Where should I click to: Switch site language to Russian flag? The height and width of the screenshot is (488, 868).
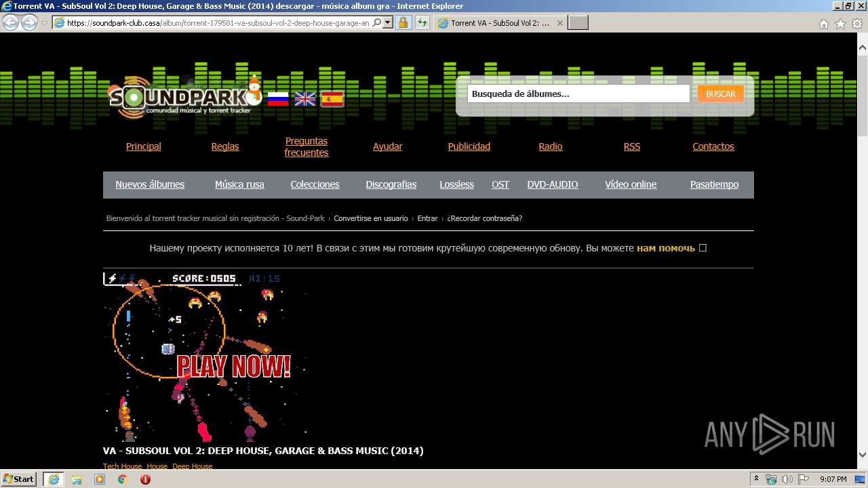tap(278, 99)
